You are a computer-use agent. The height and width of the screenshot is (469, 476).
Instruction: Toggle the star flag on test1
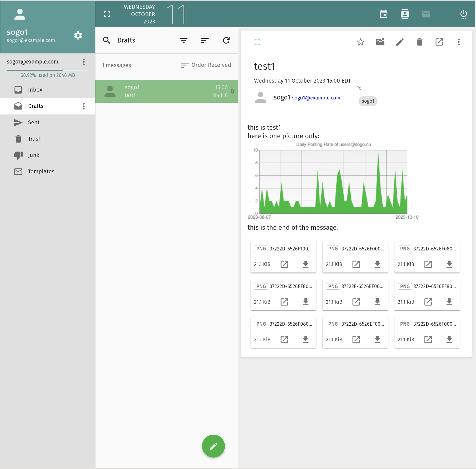360,42
